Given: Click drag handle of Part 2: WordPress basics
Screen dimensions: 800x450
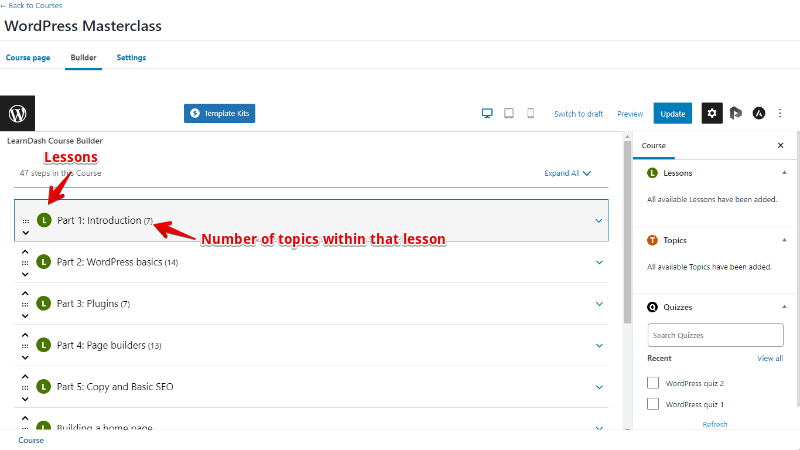Looking at the screenshot, I should [x=25, y=263].
